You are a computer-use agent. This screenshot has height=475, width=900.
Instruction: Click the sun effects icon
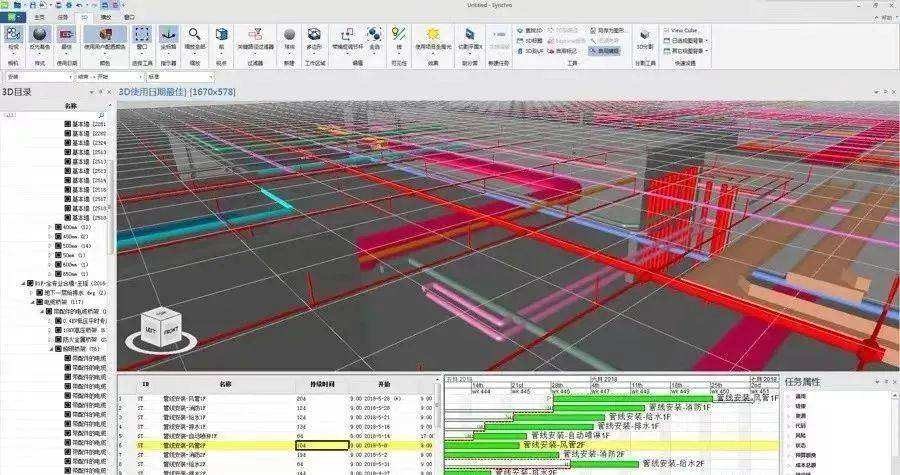[x=433, y=36]
